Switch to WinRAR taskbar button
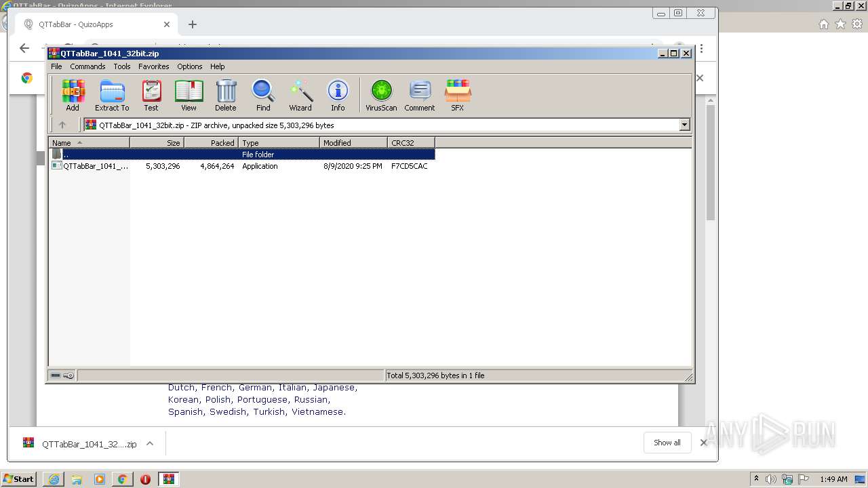The width and height of the screenshot is (868, 488). (x=169, y=479)
